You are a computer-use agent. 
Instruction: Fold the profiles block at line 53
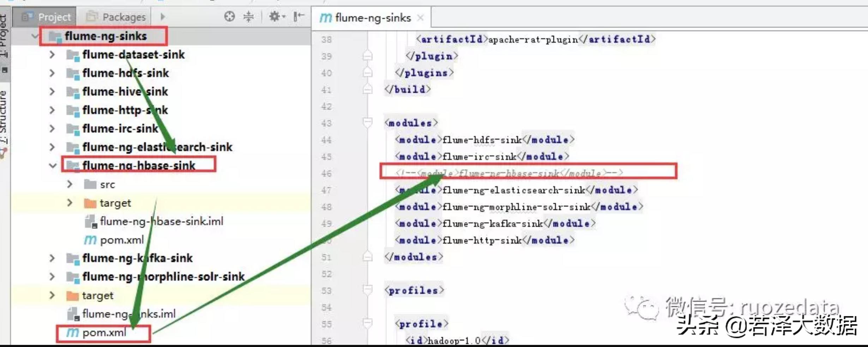[x=367, y=290]
